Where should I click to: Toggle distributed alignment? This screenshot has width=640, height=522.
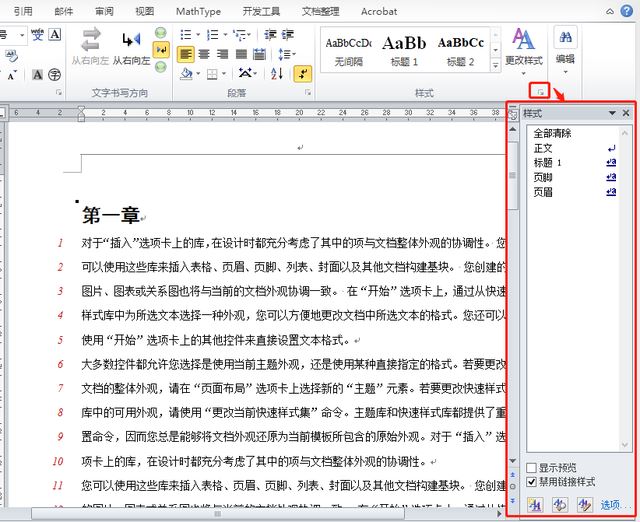(x=260, y=54)
